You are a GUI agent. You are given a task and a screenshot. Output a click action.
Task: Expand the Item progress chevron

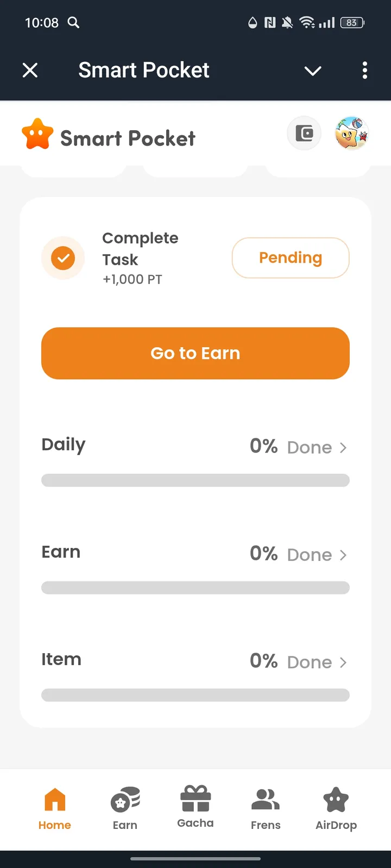(x=343, y=662)
